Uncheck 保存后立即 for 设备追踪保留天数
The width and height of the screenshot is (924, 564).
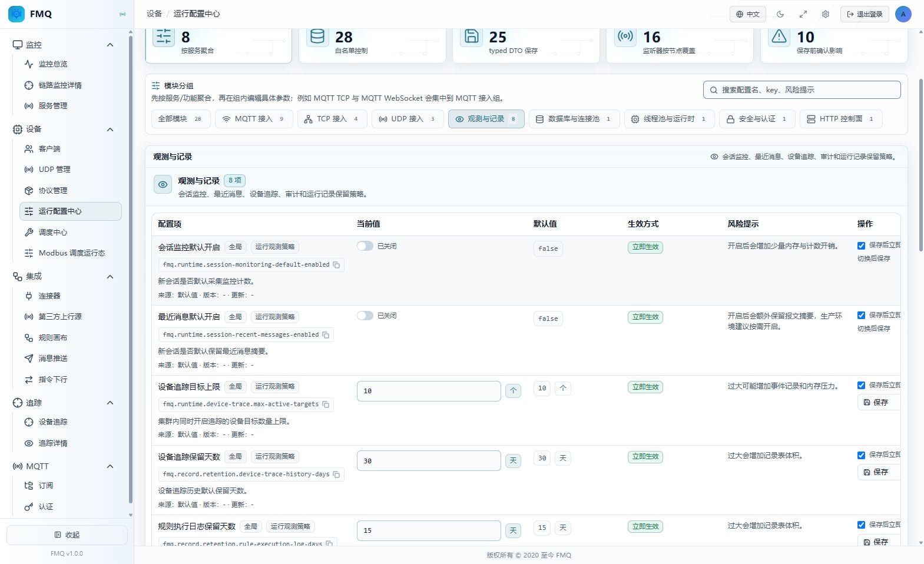(861, 455)
